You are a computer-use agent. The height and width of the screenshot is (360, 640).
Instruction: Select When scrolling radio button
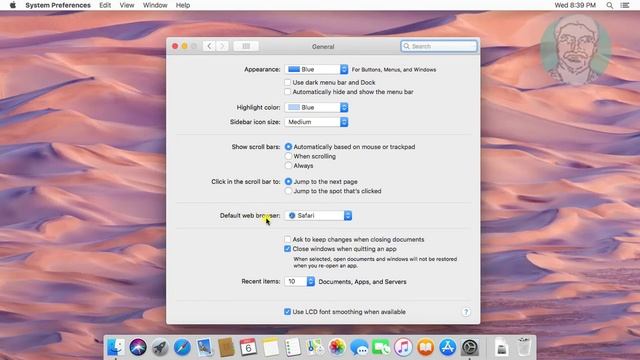289,156
